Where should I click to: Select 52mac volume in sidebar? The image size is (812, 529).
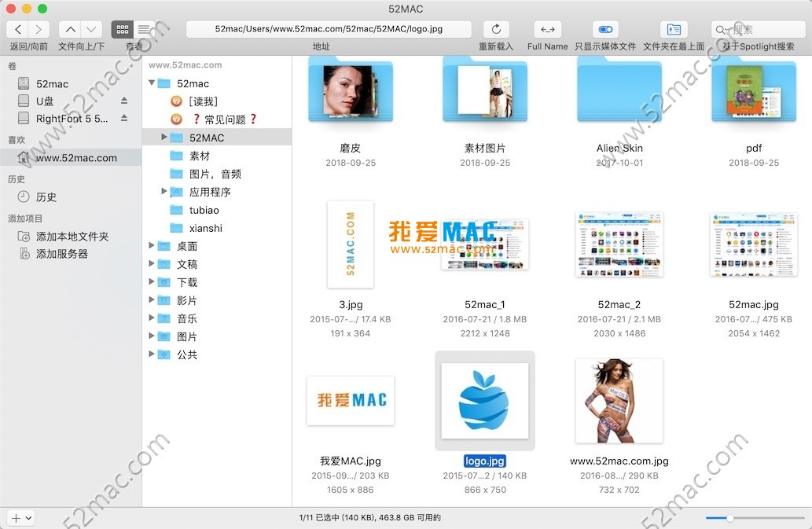(52, 84)
